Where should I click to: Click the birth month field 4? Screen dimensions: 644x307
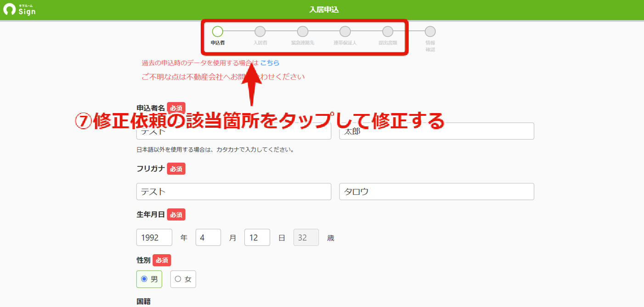click(209, 238)
